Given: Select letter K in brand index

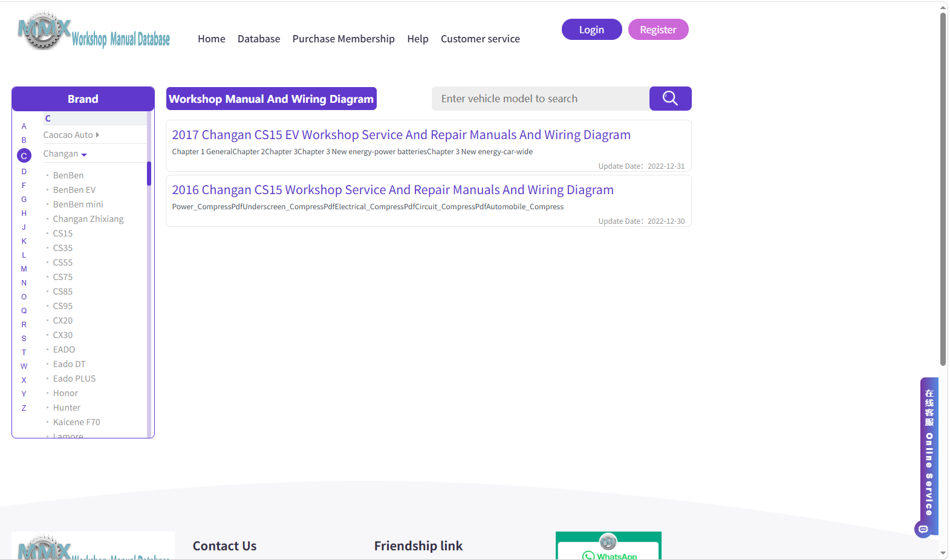Looking at the screenshot, I should (24, 241).
